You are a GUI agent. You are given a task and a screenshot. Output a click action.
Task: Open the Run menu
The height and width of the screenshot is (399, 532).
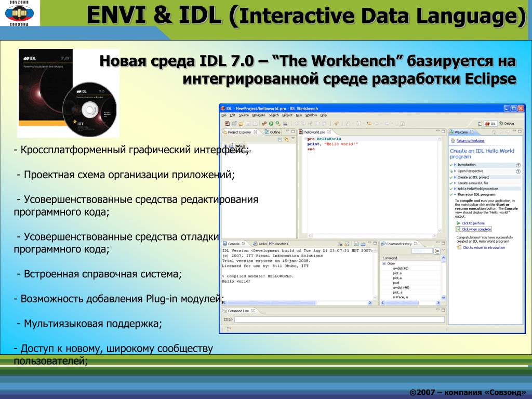(x=299, y=115)
